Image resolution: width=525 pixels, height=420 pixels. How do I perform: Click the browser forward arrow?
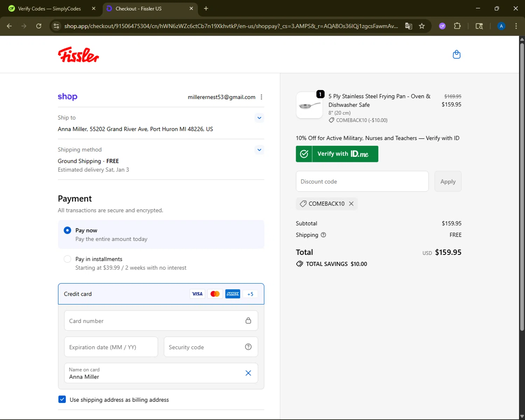24,26
